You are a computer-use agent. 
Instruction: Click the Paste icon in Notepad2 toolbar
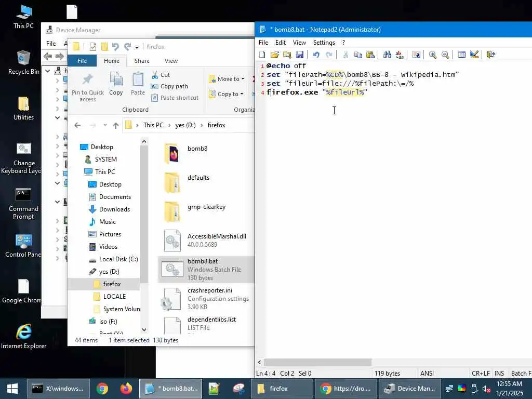[370, 55]
